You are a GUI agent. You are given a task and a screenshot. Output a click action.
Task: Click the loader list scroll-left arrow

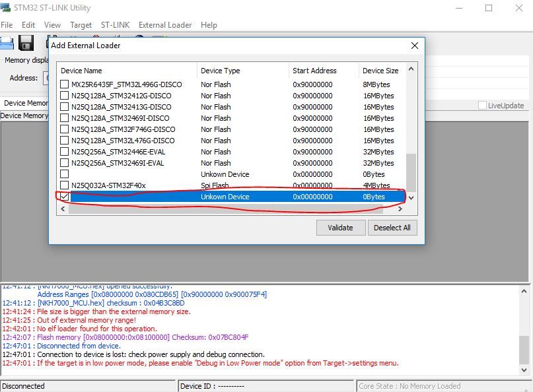63,209
